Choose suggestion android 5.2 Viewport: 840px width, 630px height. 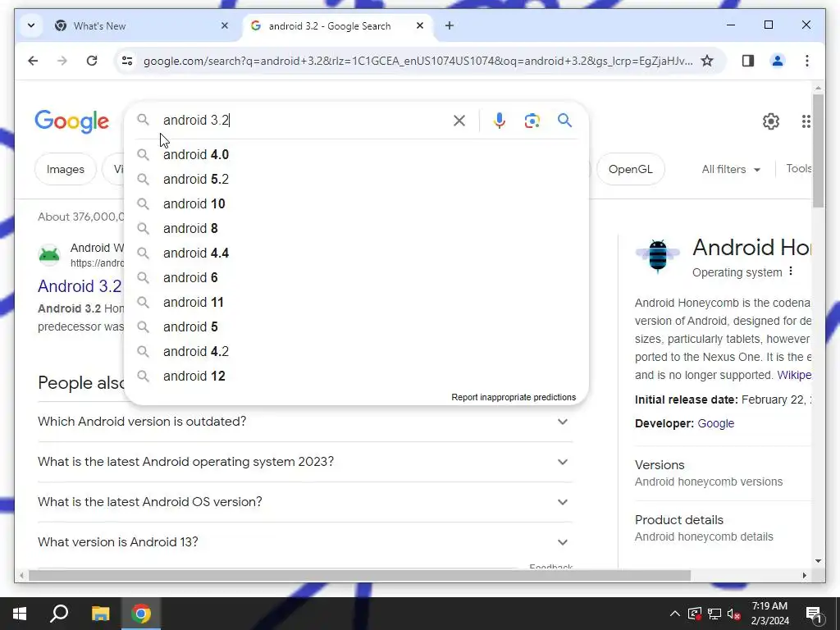[356, 179]
